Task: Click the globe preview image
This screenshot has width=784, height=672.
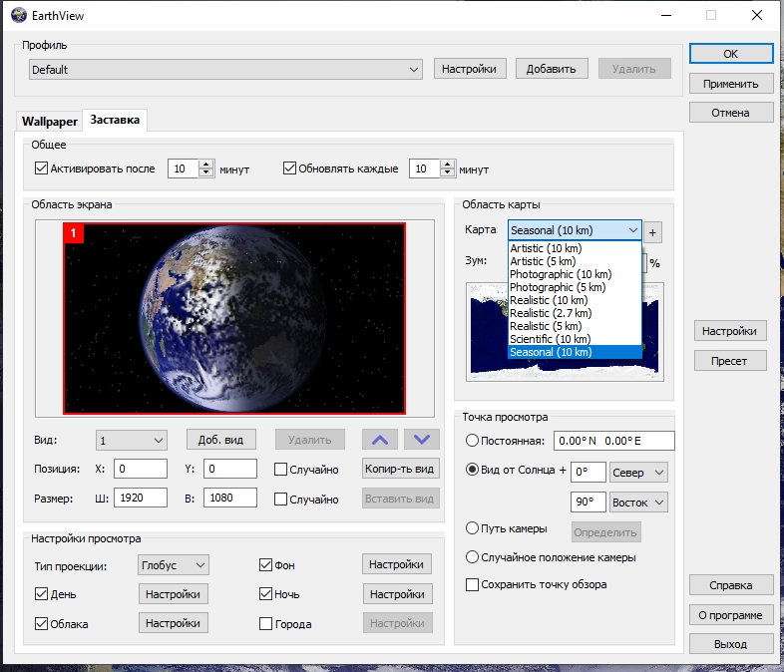Action: (x=234, y=317)
